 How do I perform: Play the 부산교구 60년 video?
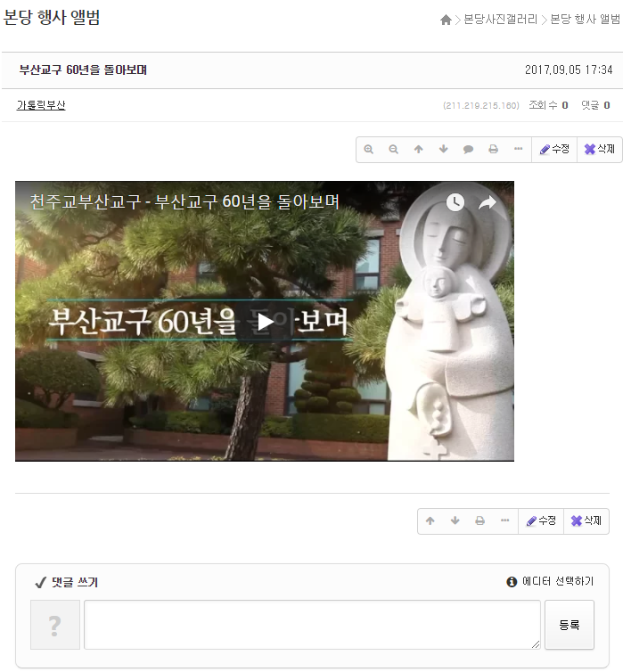[x=265, y=322]
